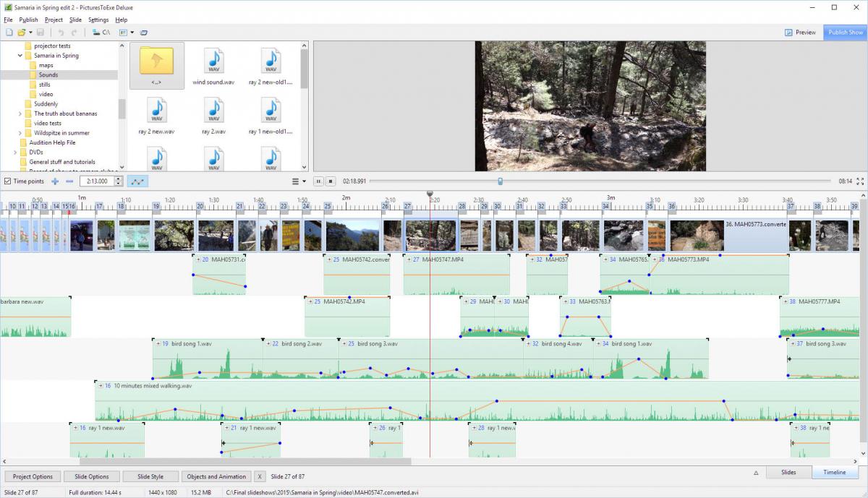868x498 pixels.
Task: Click the Objects and Animation button
Action: tap(216, 476)
